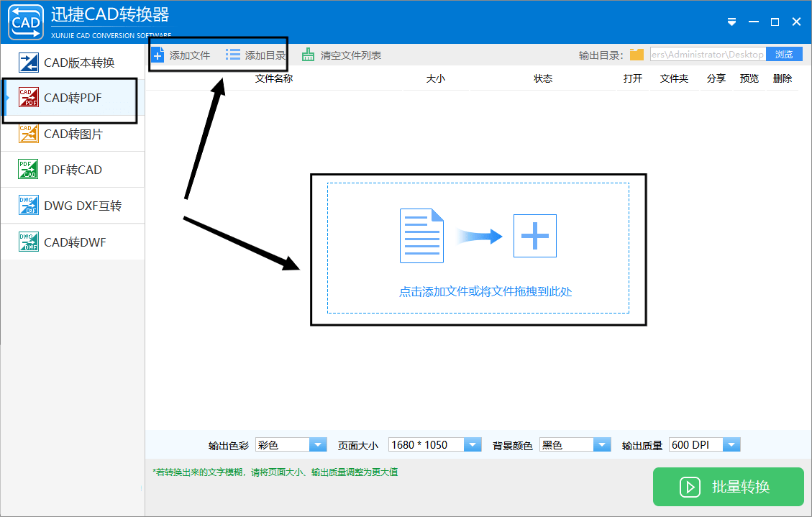812x517 pixels.
Task: Click the green hint about 文字模糊
Action: click(275, 472)
